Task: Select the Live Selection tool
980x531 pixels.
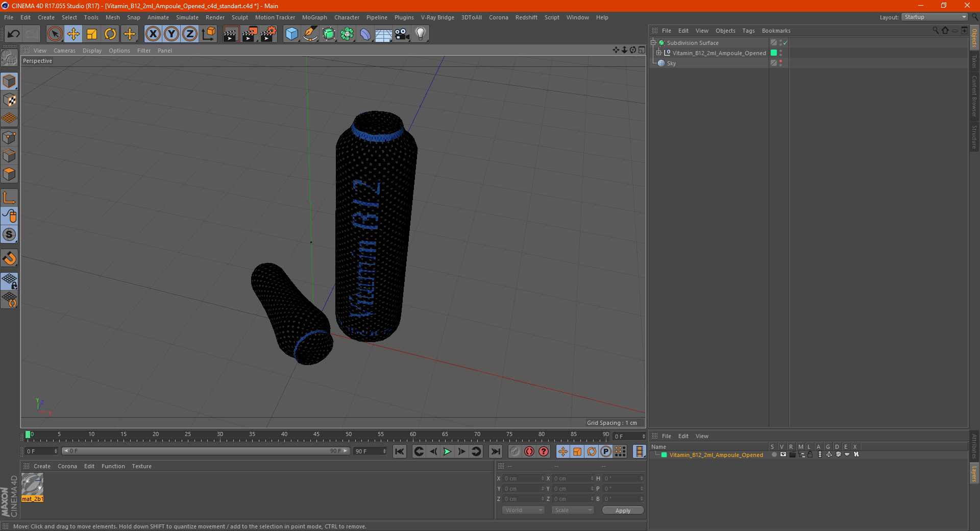Action: coord(55,34)
